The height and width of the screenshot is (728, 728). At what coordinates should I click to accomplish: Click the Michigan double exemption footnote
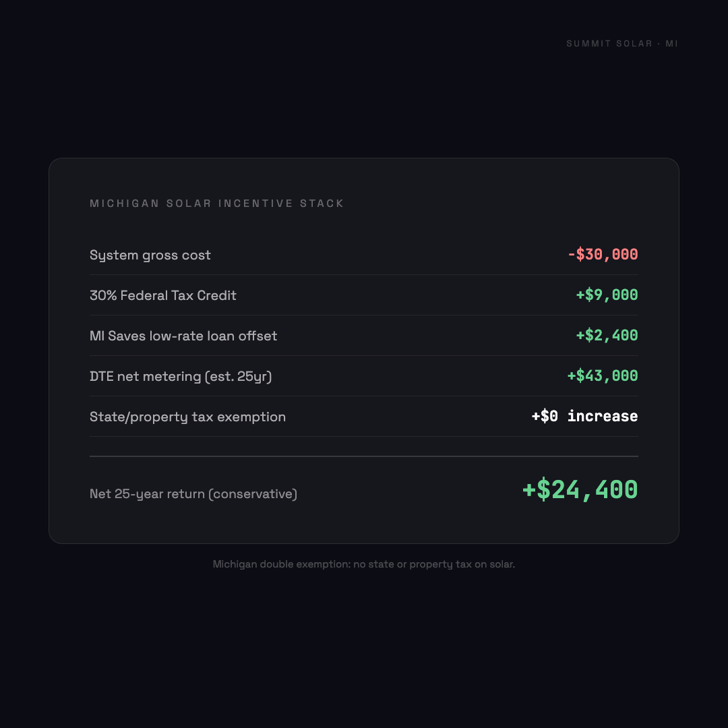(364, 564)
